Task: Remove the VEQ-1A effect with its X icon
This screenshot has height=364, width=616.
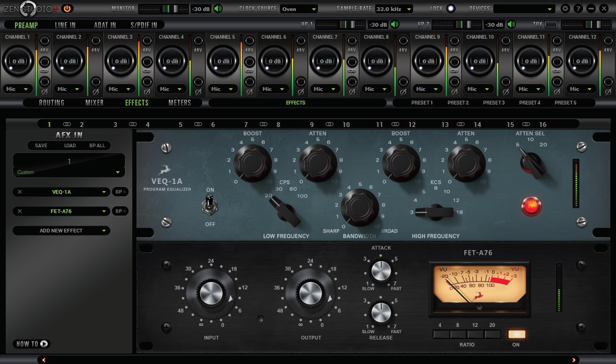Action: pyautogui.click(x=20, y=192)
